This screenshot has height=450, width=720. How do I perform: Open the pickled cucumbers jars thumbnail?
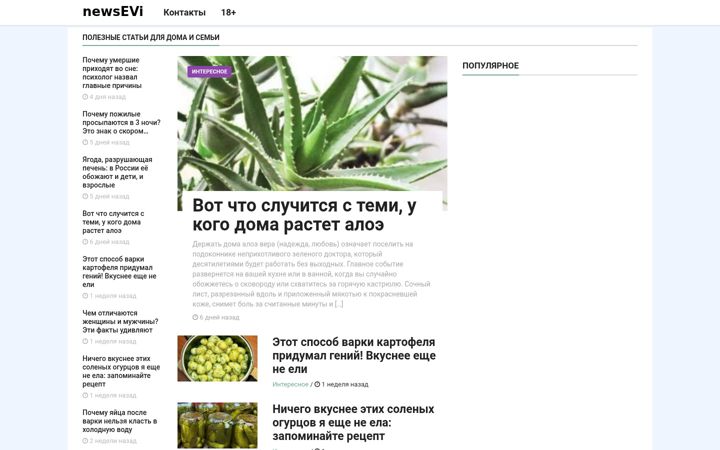coord(218,425)
